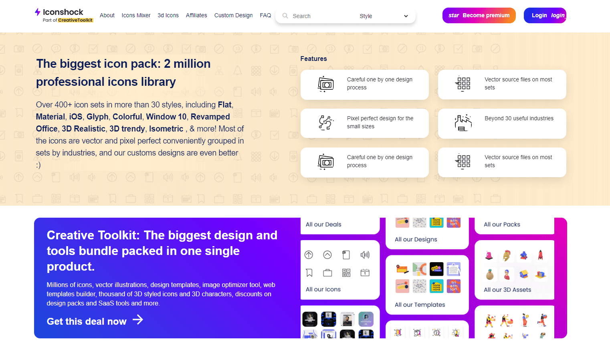Open the About menu item
The image size is (610, 364).
coord(107,15)
